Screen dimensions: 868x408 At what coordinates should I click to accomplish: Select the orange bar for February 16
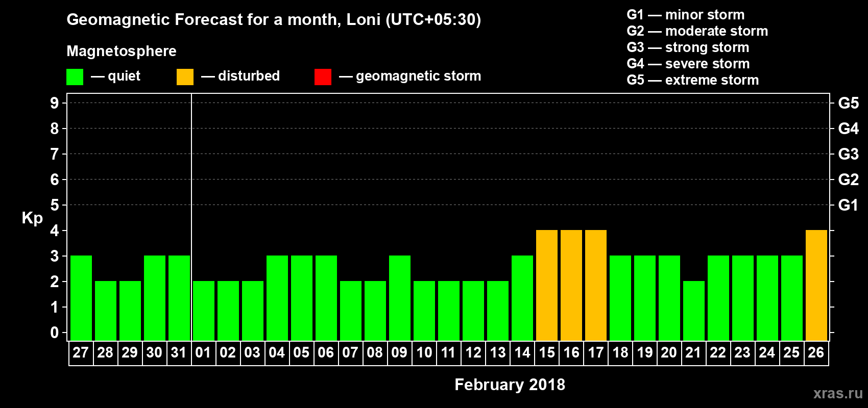571,285
